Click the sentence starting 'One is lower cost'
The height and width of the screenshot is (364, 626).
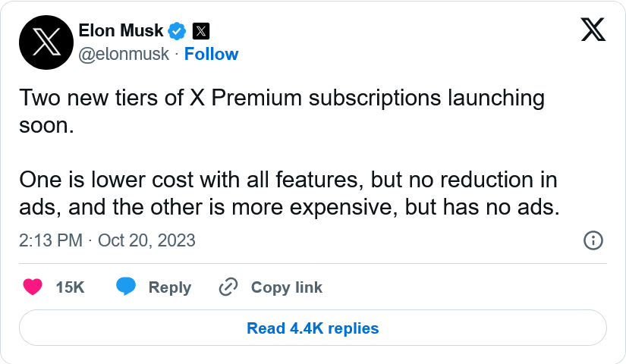288,180
